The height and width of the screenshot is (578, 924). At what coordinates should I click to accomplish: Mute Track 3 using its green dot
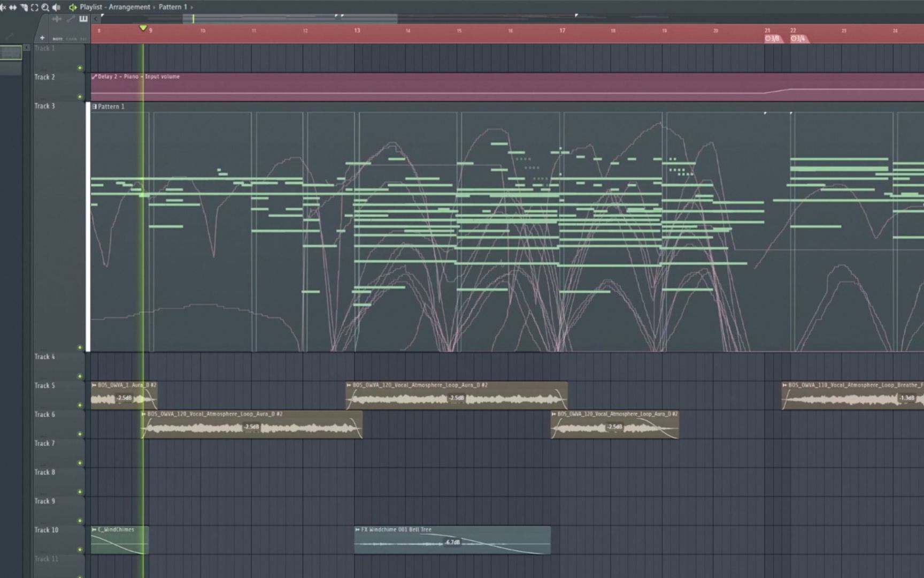pyautogui.click(x=80, y=347)
